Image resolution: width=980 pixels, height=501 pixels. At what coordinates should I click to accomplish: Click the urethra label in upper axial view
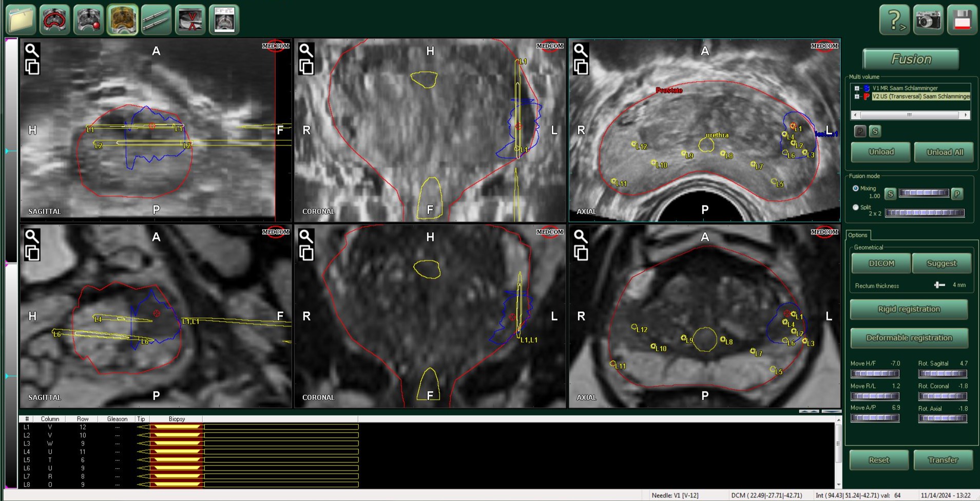pos(717,135)
